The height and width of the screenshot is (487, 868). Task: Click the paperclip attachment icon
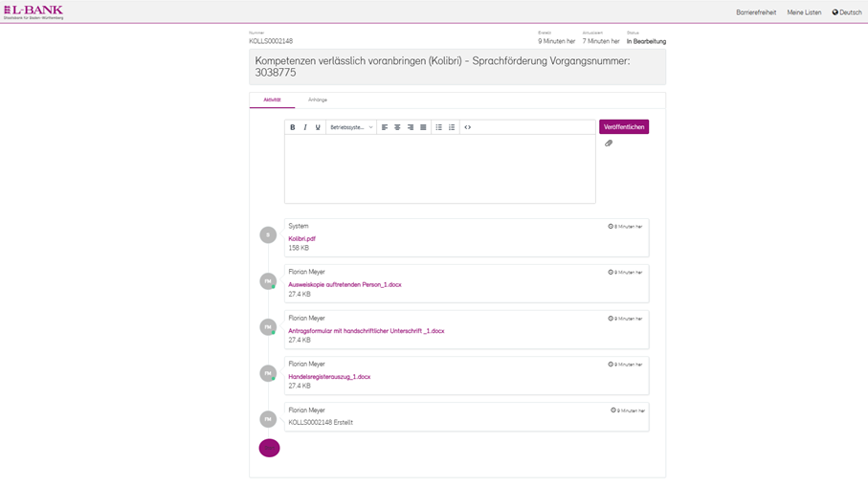click(x=609, y=144)
